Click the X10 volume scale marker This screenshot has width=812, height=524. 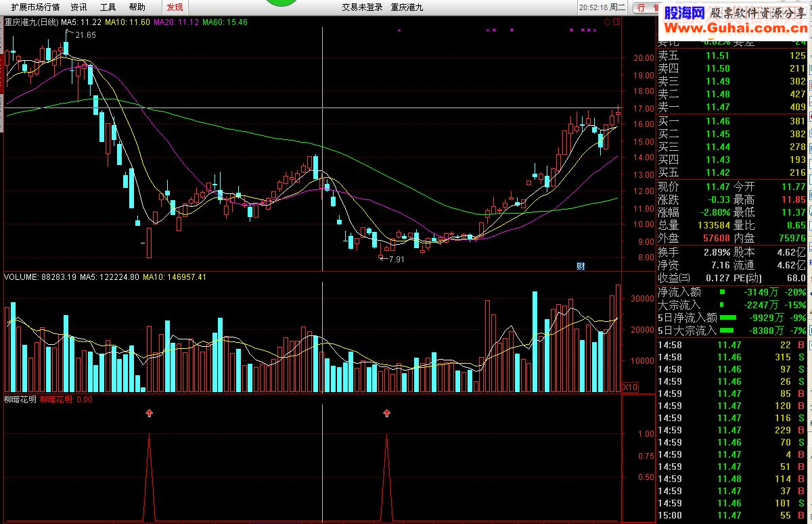pos(629,387)
